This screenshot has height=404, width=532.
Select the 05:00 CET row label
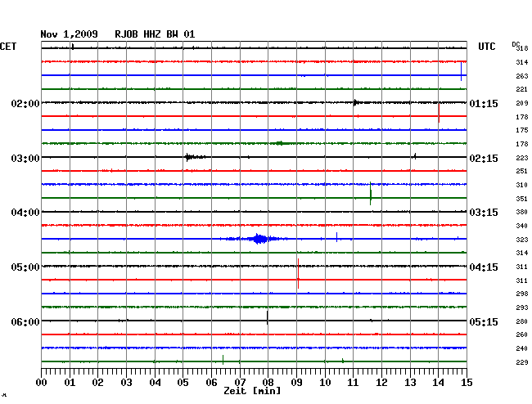(25, 267)
